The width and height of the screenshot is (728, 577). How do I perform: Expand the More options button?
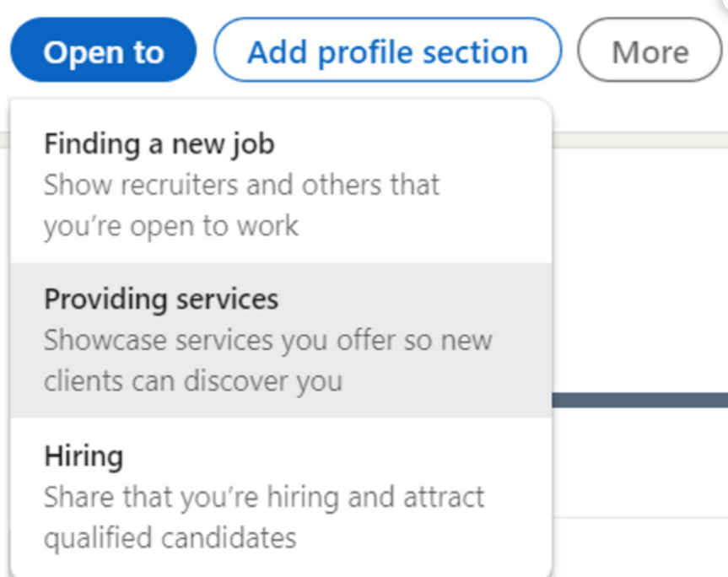tap(650, 50)
